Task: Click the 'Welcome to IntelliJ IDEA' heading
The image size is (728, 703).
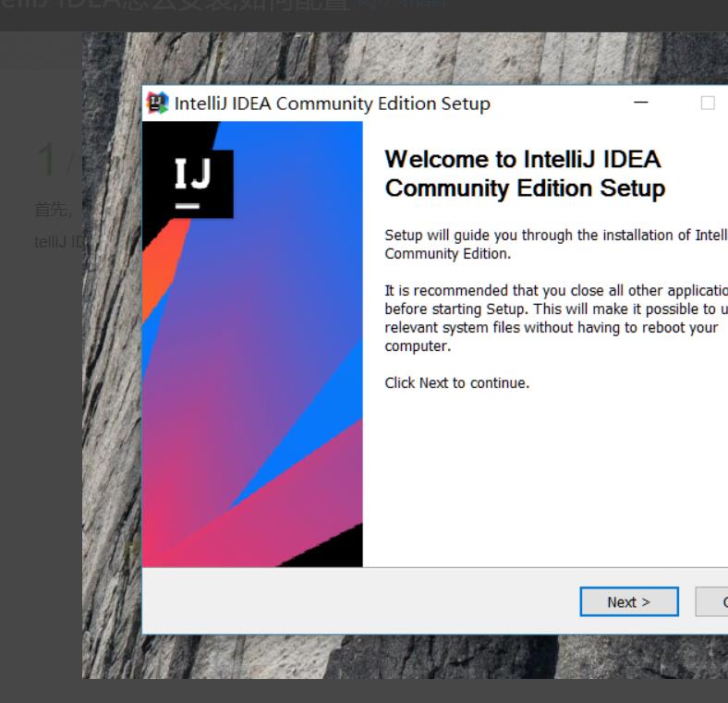Action: pos(525,174)
